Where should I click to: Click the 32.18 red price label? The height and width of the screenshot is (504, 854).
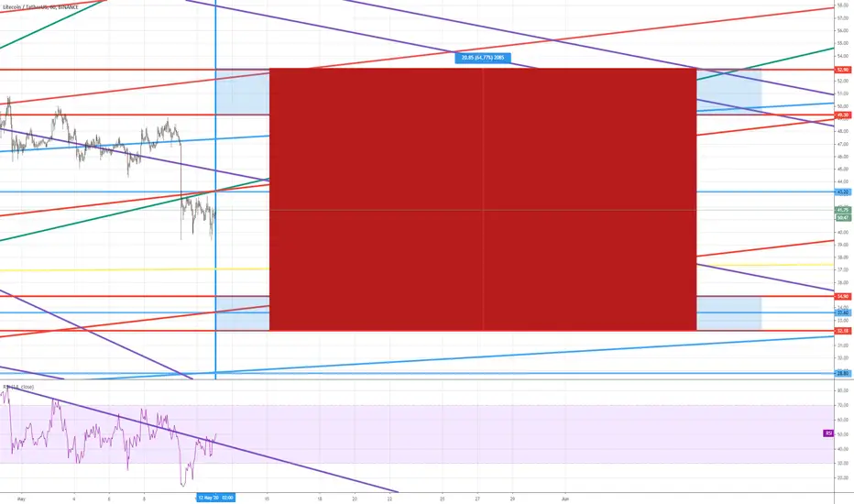coord(843,331)
